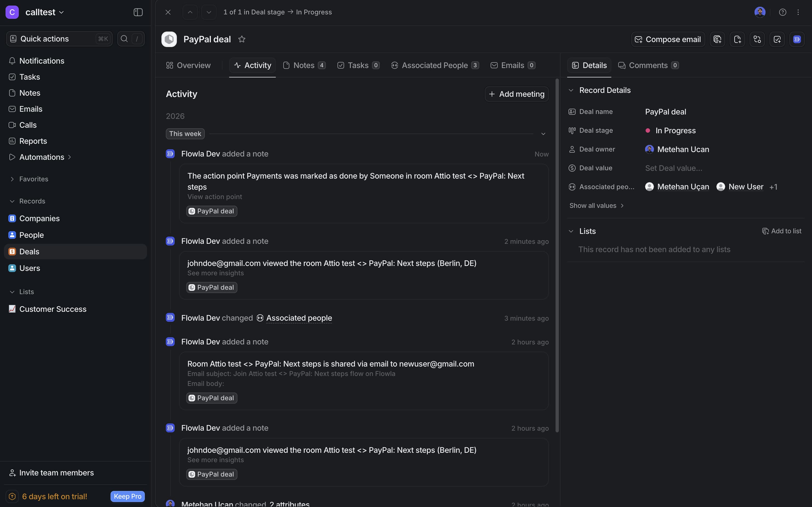Toggle the sidebar collapse icon
812x507 pixels.
(x=138, y=12)
